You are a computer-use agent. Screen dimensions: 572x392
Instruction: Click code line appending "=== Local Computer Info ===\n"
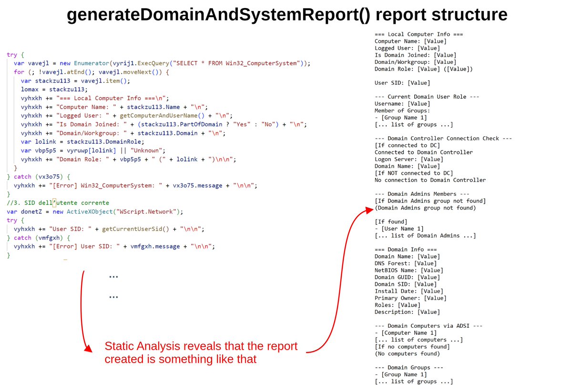(95, 98)
